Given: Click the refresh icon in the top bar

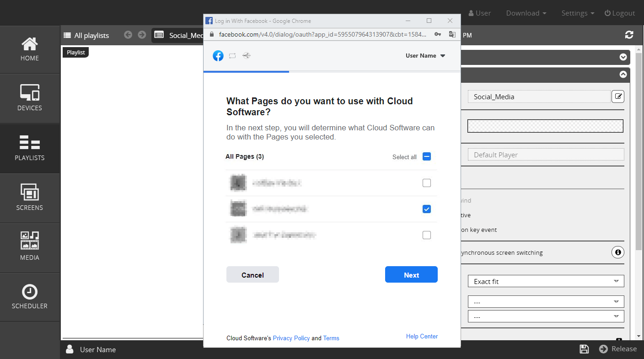Looking at the screenshot, I should pyautogui.click(x=629, y=35).
